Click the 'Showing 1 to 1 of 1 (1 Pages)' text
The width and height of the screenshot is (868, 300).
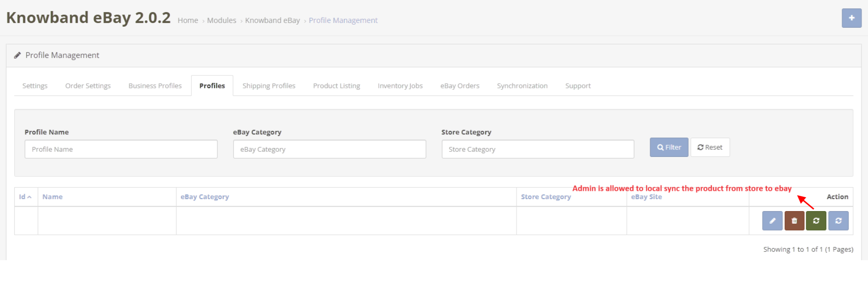pyautogui.click(x=808, y=249)
